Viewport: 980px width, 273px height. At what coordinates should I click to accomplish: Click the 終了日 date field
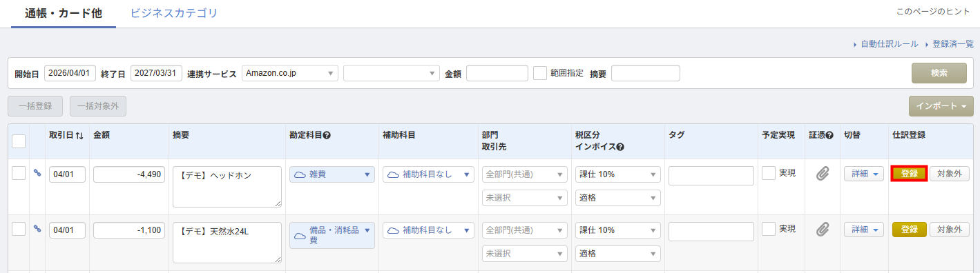156,73
